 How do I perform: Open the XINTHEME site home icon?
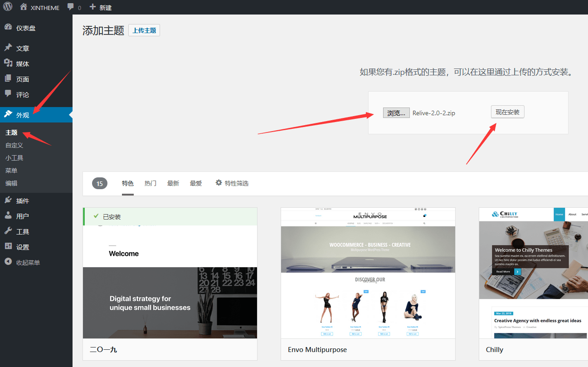pos(24,7)
